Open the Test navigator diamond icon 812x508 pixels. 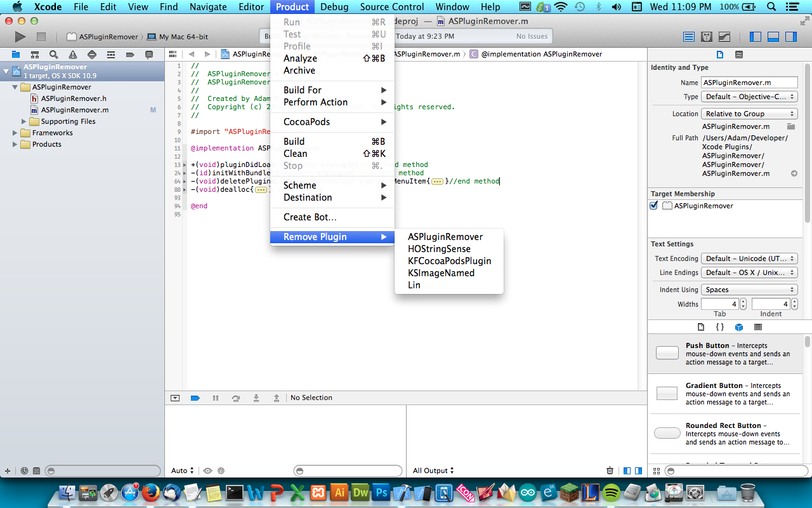(x=92, y=55)
